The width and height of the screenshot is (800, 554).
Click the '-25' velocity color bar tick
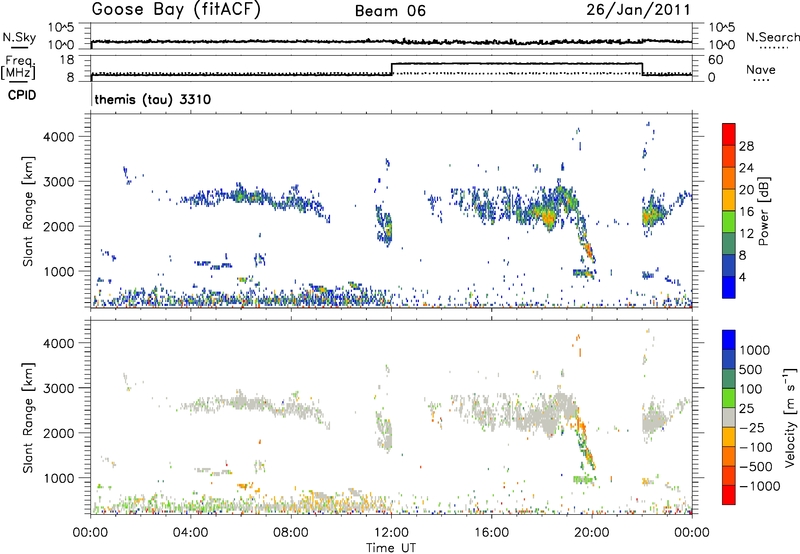tap(752, 427)
